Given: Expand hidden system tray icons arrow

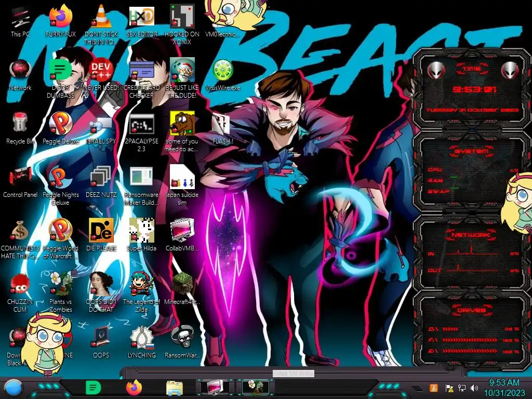Looking at the screenshot, I should coord(416,388).
